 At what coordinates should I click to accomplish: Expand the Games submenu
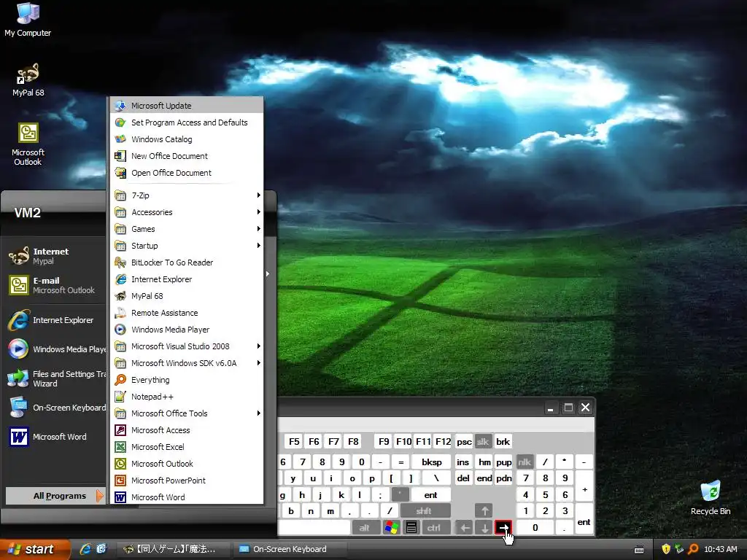pyautogui.click(x=187, y=229)
